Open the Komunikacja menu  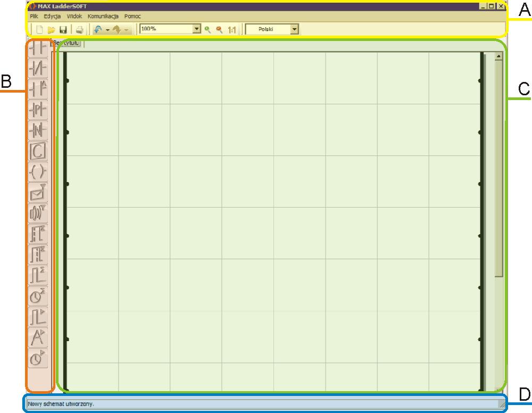(103, 16)
